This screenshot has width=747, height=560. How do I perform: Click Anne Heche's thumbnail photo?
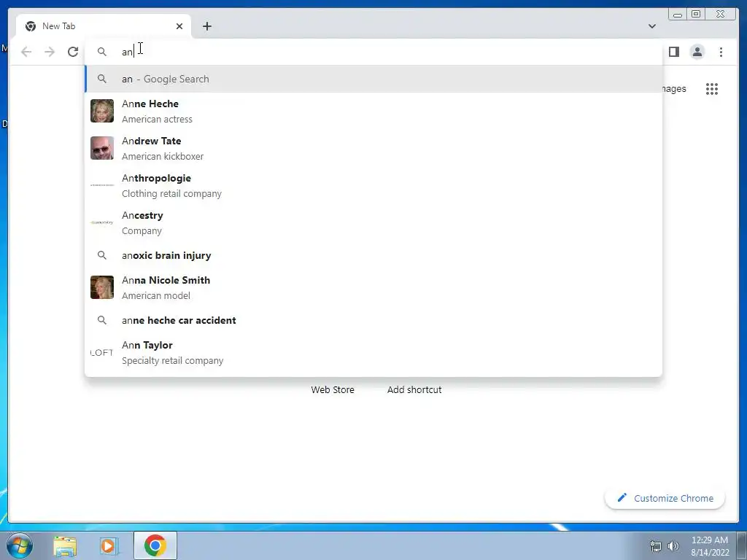[x=102, y=111]
